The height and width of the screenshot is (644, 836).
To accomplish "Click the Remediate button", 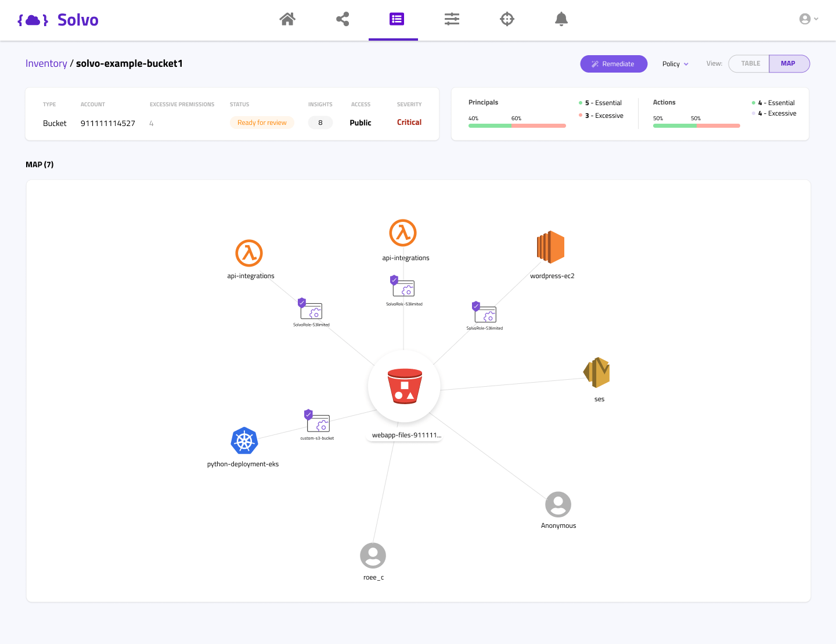I will point(614,64).
